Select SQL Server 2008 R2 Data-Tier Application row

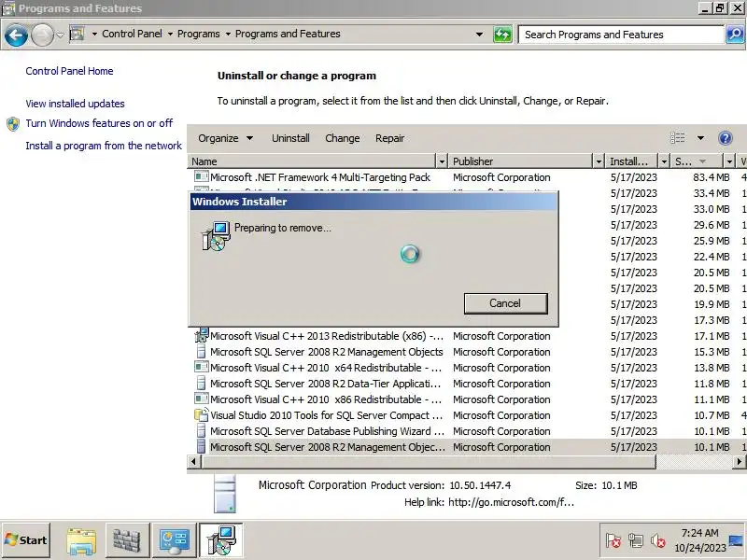pyautogui.click(x=468, y=384)
